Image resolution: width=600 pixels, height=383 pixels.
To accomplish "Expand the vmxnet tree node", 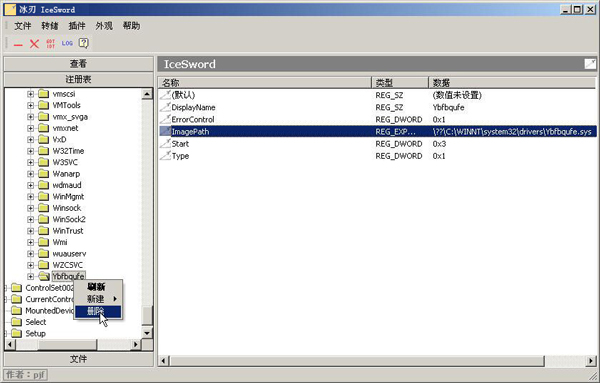I will (x=31, y=128).
